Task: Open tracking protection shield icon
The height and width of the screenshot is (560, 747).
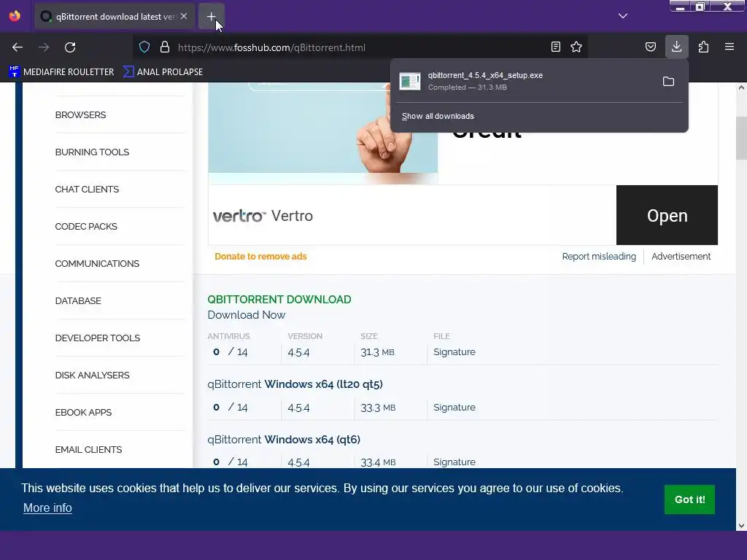Action: tap(144, 47)
